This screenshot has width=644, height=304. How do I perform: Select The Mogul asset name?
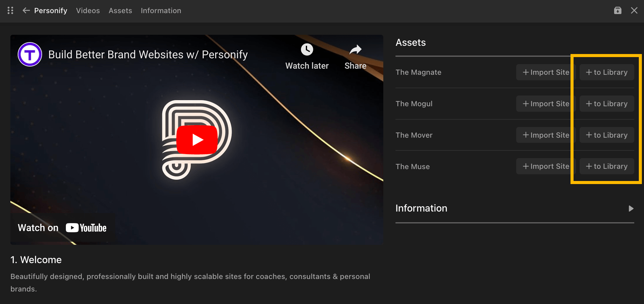coord(414,104)
